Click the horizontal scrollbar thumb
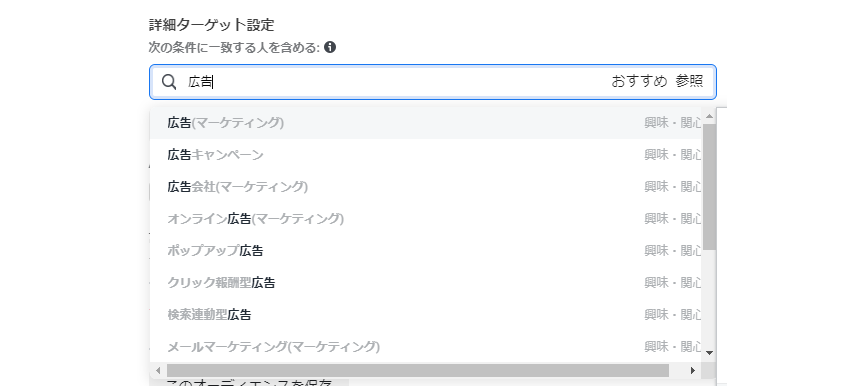850x386 pixels. (x=417, y=371)
